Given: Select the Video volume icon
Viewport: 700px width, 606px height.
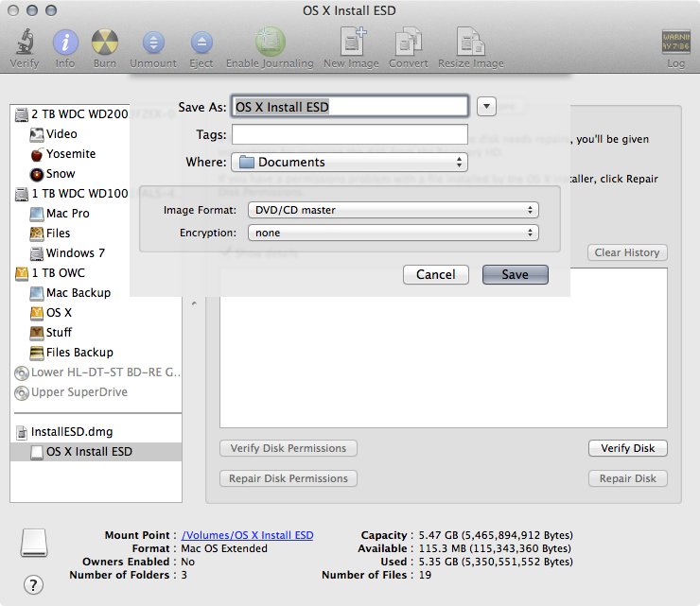Looking at the screenshot, I should pos(37,134).
